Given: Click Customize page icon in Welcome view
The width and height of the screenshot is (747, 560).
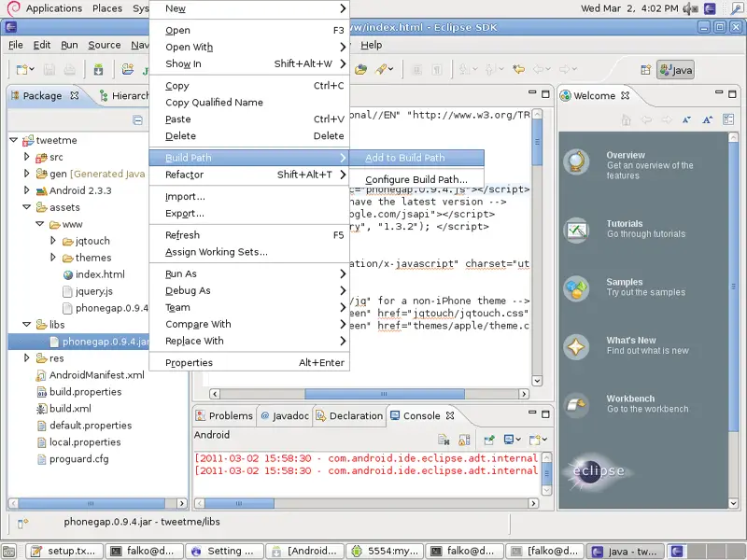Looking at the screenshot, I should coord(728,119).
